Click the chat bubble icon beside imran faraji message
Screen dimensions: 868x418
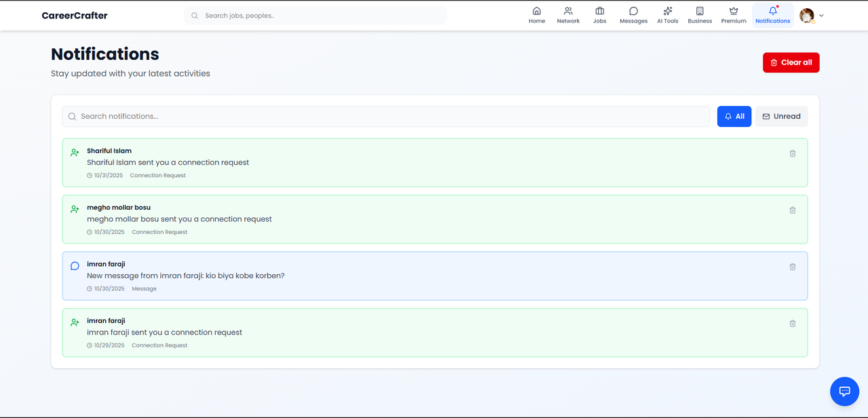75,266
